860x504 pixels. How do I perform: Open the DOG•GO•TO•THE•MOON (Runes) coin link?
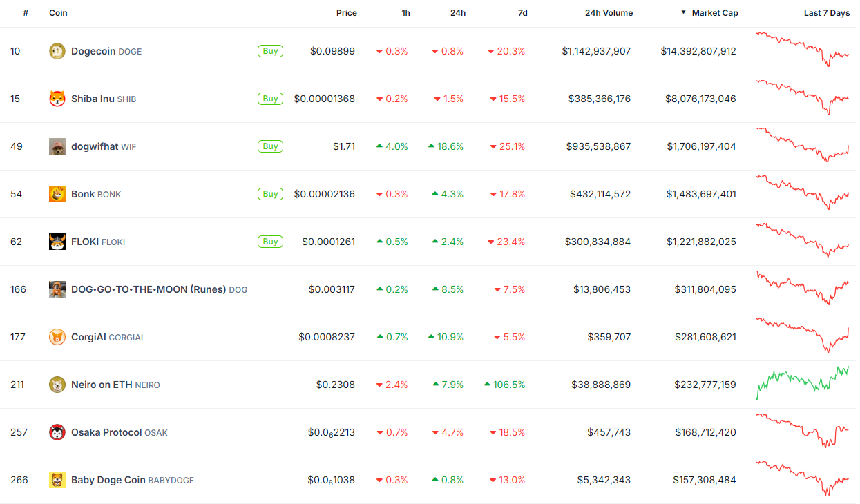tap(149, 289)
